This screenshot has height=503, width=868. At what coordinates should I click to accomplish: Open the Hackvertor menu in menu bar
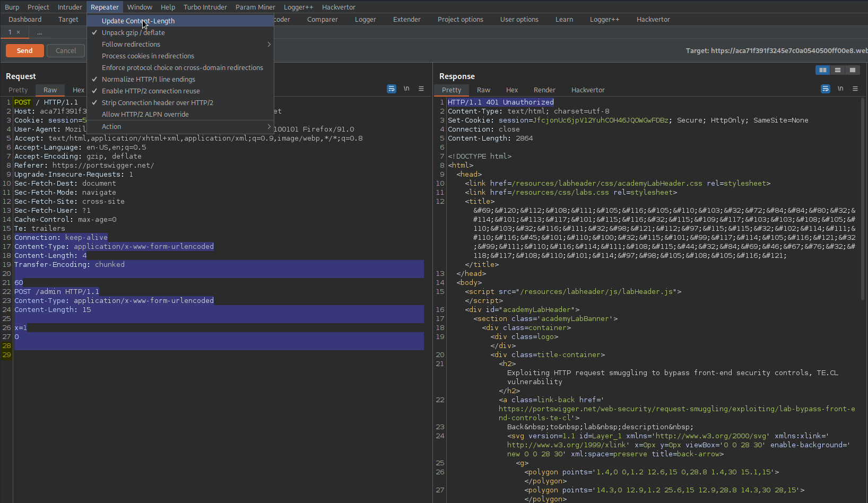[x=338, y=7]
